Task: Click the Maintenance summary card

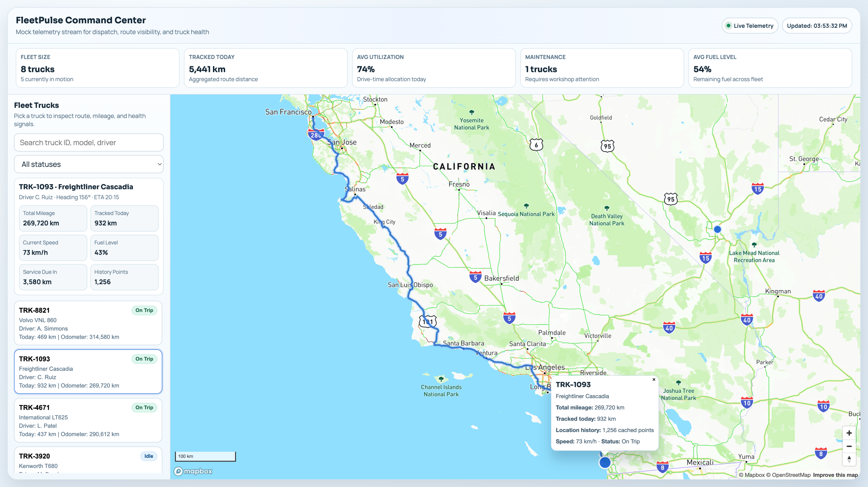Action: (x=601, y=68)
